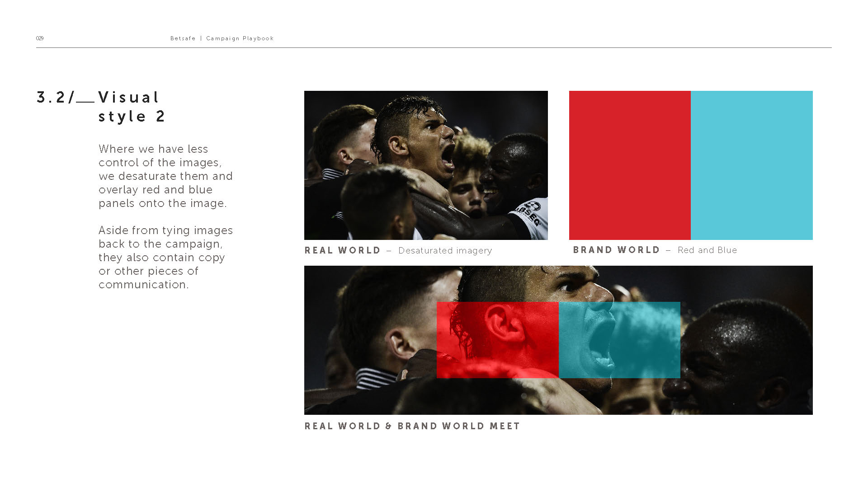Click the horizontal header divider line
The width and height of the screenshot is (868, 488).
[434, 47]
